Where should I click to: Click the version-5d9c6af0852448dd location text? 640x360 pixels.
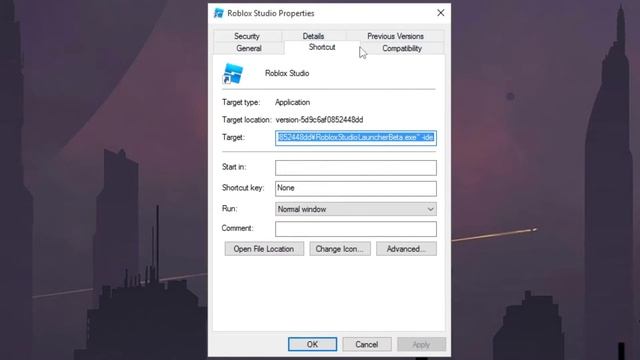[x=319, y=120]
